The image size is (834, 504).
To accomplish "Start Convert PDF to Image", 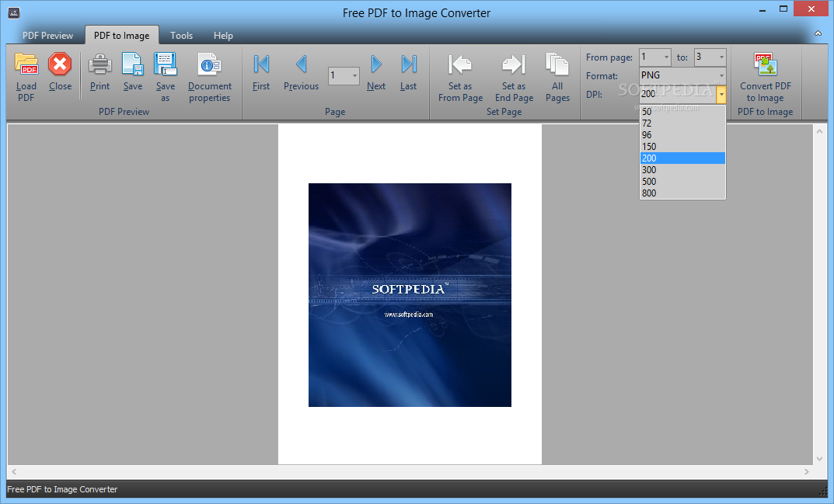I will pos(766,77).
